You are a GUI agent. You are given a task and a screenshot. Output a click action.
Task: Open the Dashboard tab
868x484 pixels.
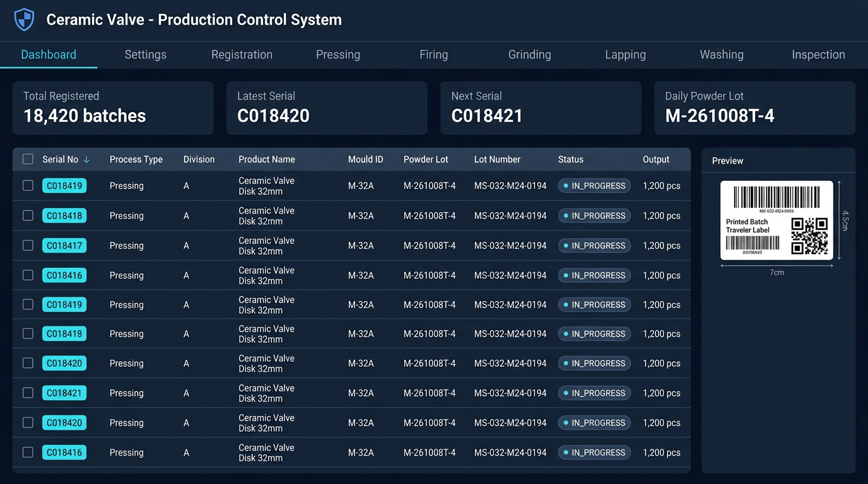pyautogui.click(x=49, y=55)
